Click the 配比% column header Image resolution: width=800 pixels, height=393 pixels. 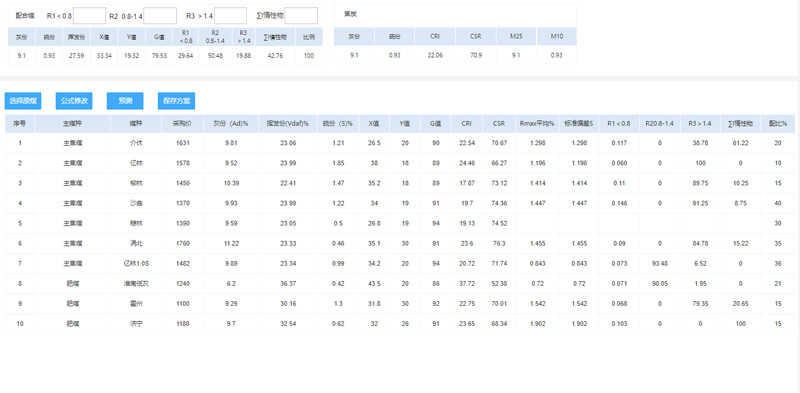[x=778, y=124]
